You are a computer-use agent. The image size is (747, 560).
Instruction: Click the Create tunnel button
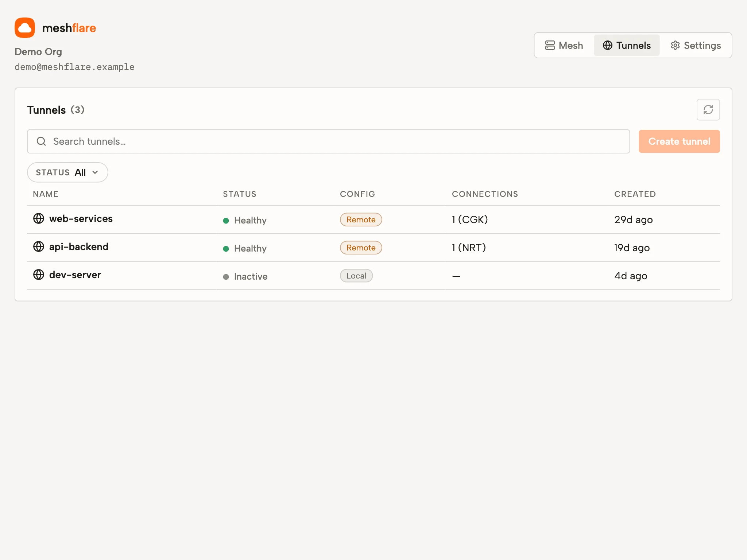[679, 141]
